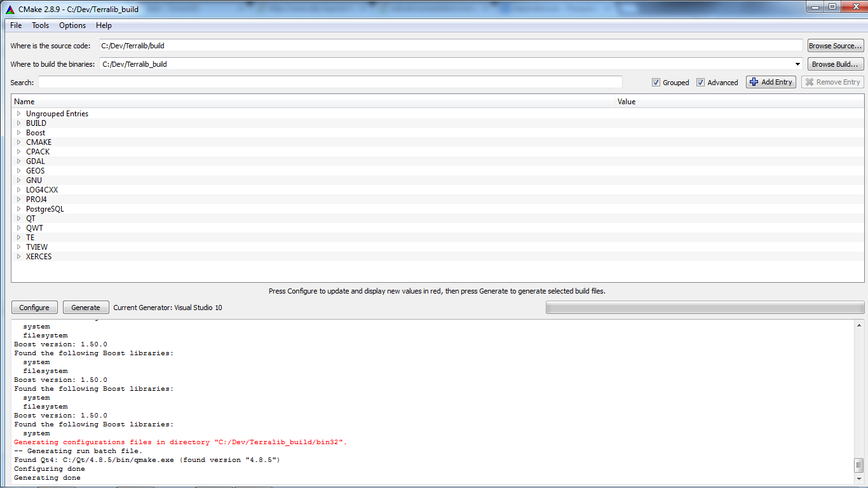Expand the GDAL entry group
This screenshot has width=868, height=488.
(19, 161)
